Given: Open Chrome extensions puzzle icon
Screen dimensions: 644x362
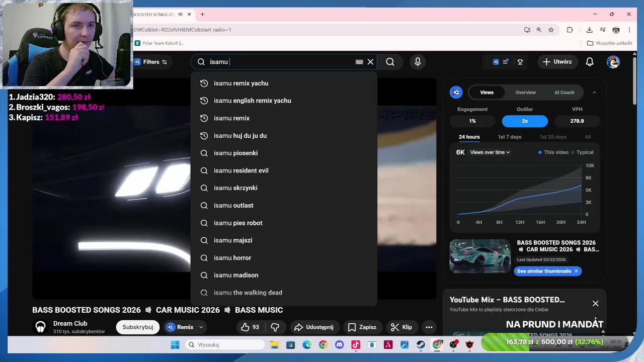Looking at the screenshot, I should coord(570,30).
